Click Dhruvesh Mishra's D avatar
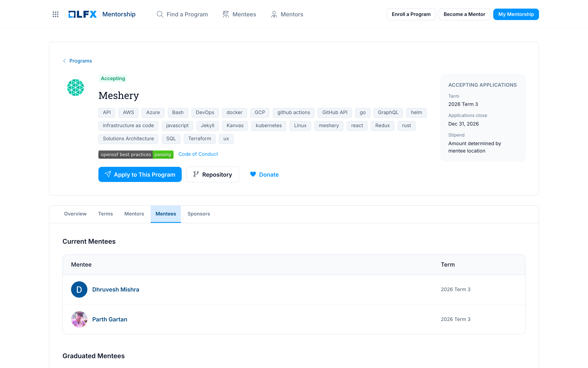Viewport: 588px width, 368px height. (x=79, y=289)
